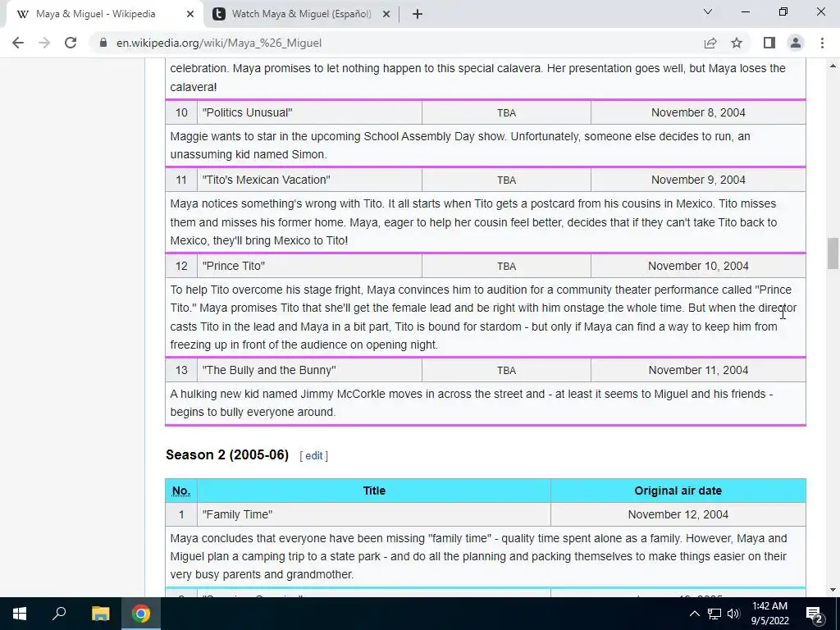Select the "Family Time" episode title

237,515
